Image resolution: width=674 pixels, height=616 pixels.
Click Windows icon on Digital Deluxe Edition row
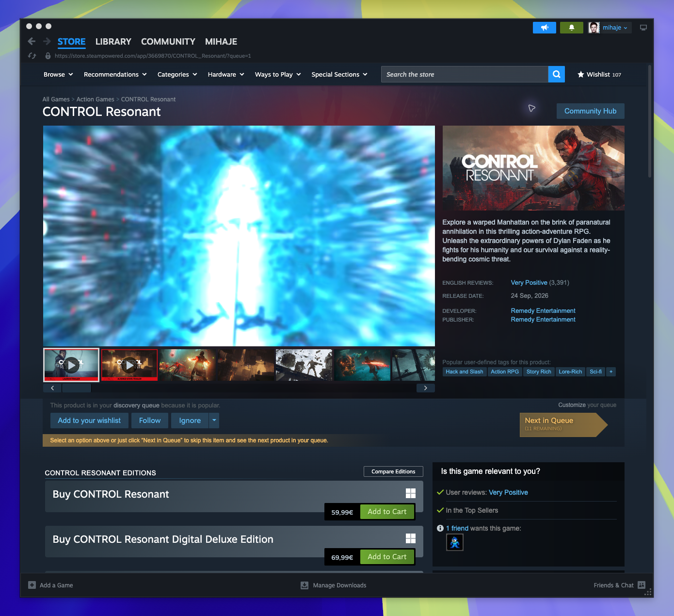click(411, 538)
